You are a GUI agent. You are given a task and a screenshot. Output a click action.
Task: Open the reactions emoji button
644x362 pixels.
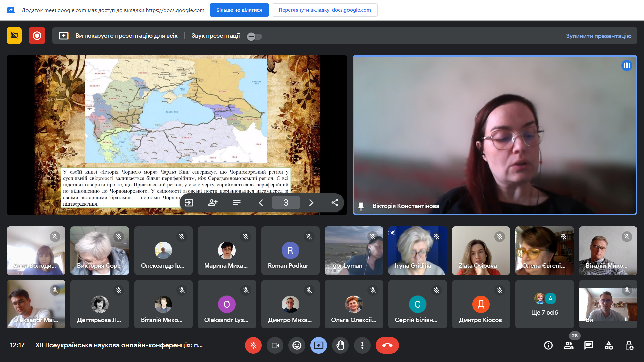(297, 345)
